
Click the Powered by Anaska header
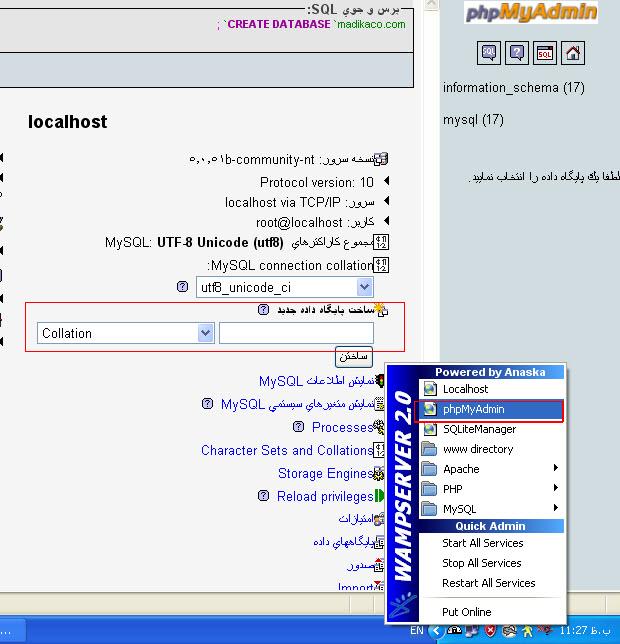click(490, 372)
